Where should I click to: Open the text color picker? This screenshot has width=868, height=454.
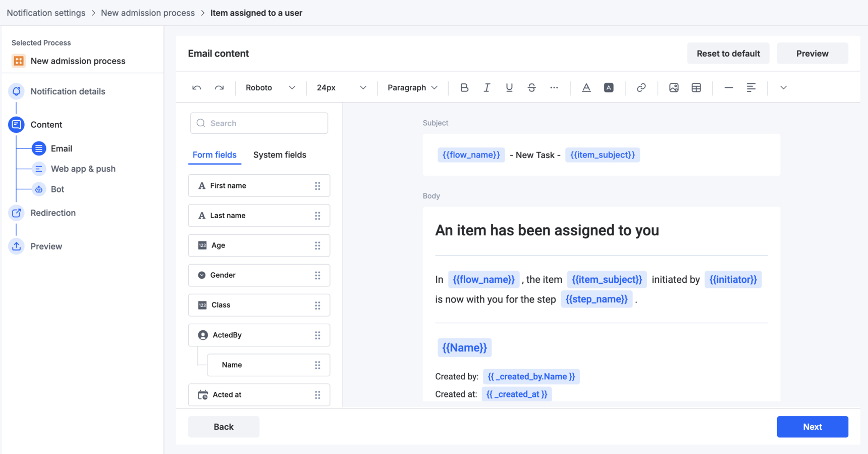pos(586,88)
